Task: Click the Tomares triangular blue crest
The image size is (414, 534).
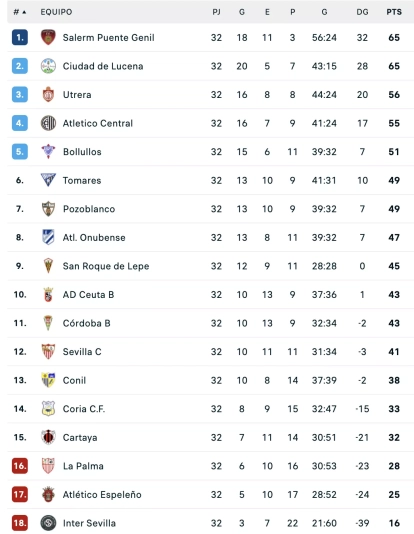Action: click(48, 180)
